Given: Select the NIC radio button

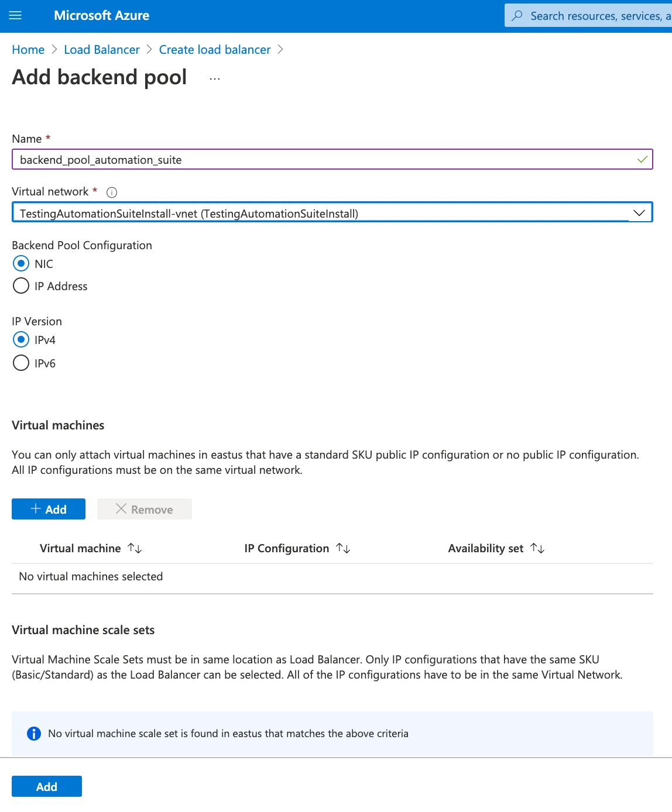Looking at the screenshot, I should point(21,264).
